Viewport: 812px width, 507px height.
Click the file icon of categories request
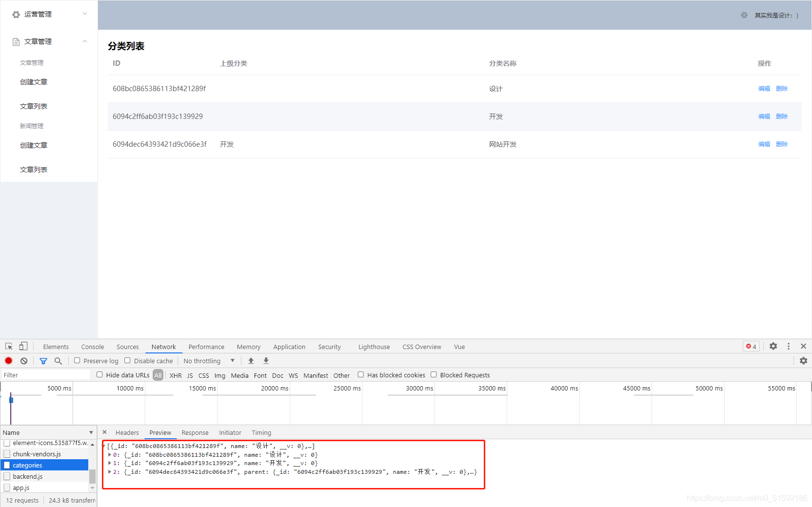pyautogui.click(x=7, y=465)
